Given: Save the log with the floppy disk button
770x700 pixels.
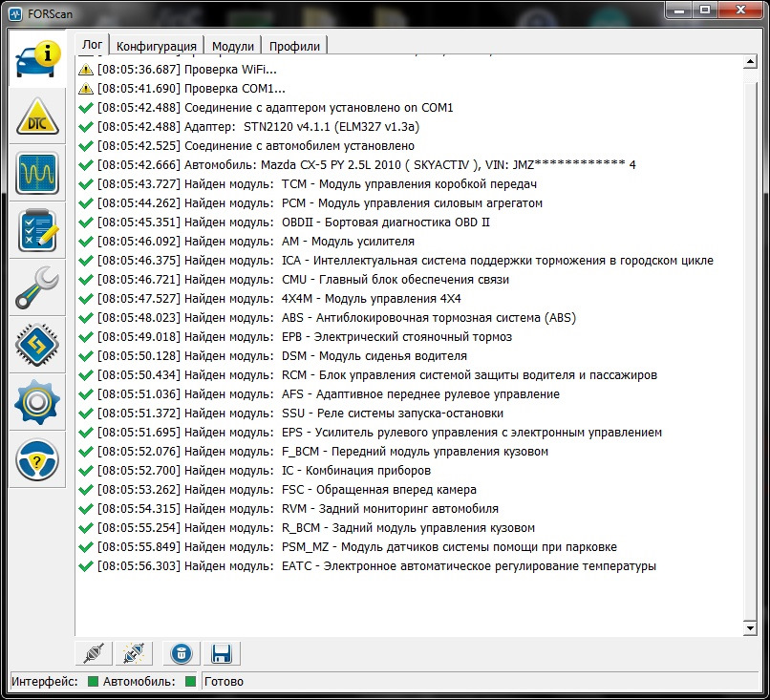Looking at the screenshot, I should click(x=222, y=654).
